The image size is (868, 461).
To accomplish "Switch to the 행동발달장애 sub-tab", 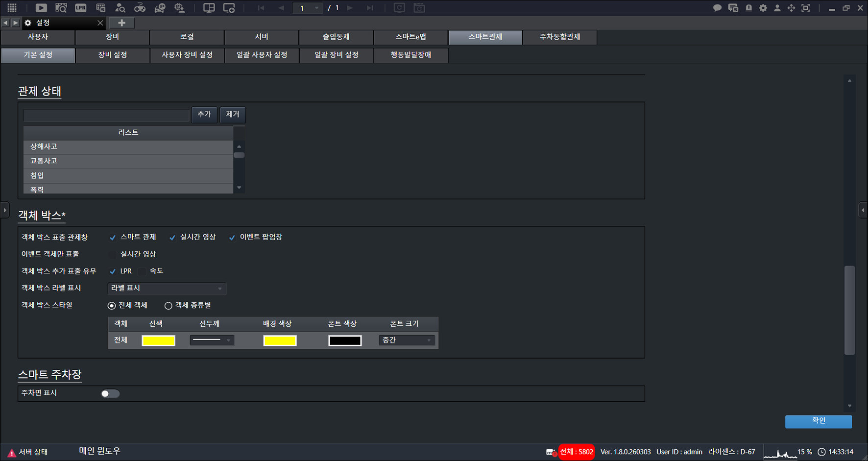I will click(411, 55).
